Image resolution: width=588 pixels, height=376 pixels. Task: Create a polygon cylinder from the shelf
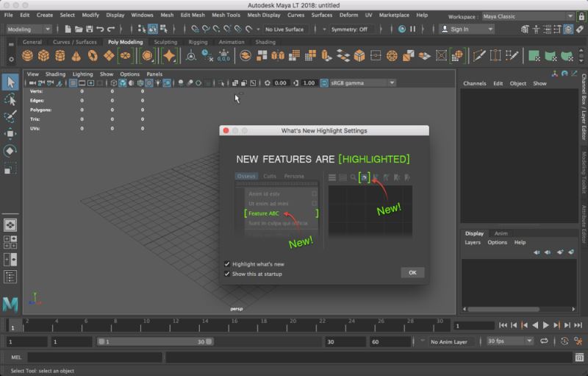[x=60, y=56]
